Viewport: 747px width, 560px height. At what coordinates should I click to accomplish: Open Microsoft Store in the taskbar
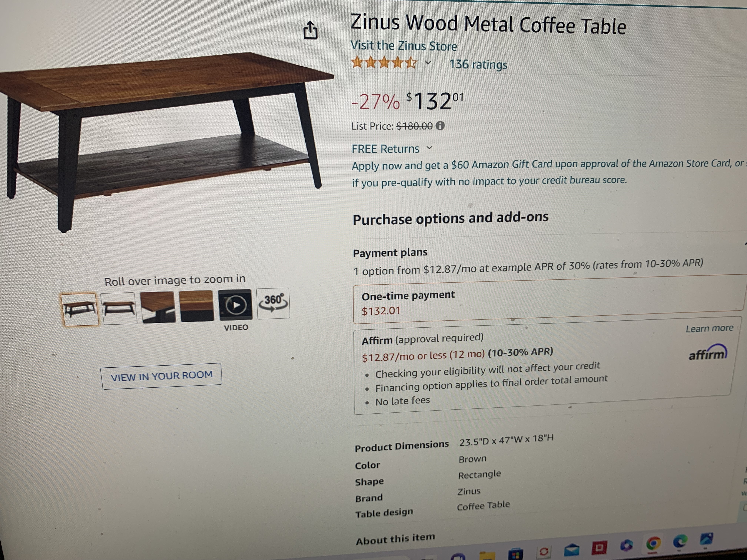point(516,554)
